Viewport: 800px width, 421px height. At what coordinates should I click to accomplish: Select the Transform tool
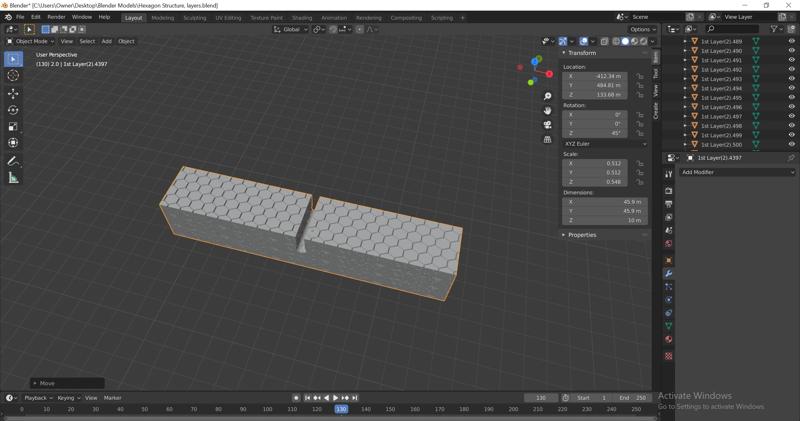coord(13,143)
